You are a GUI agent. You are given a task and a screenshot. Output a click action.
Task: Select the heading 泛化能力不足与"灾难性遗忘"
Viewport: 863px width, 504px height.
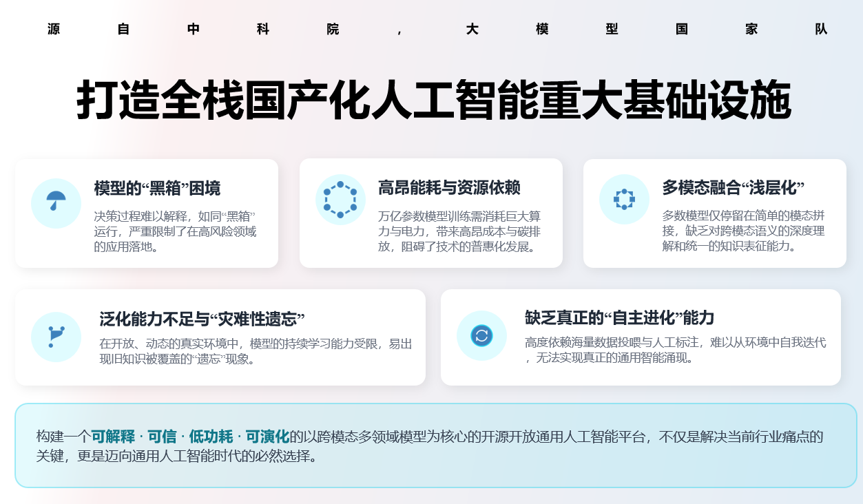click(202, 319)
